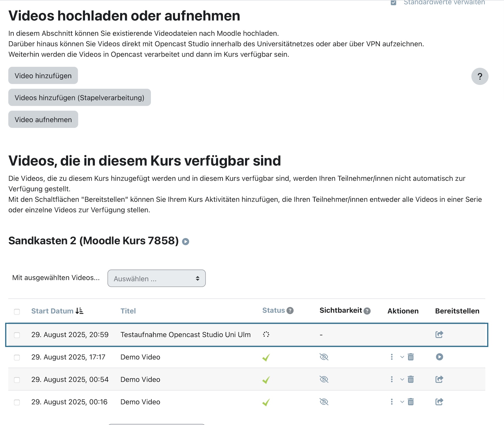Tick checkbox for Testaufnahme Opencast Studio row

point(17,335)
